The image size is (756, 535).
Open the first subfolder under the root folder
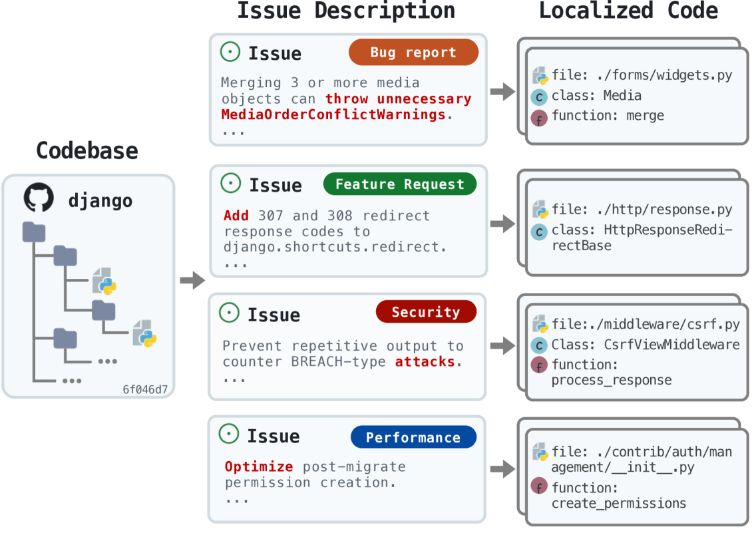pos(65,256)
